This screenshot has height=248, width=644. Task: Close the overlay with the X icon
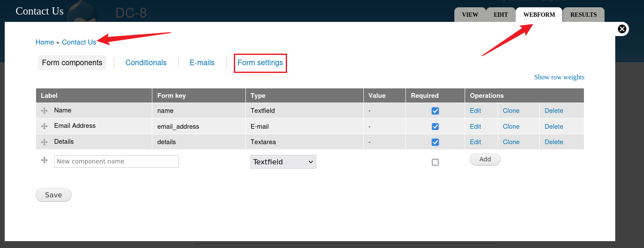622,29
